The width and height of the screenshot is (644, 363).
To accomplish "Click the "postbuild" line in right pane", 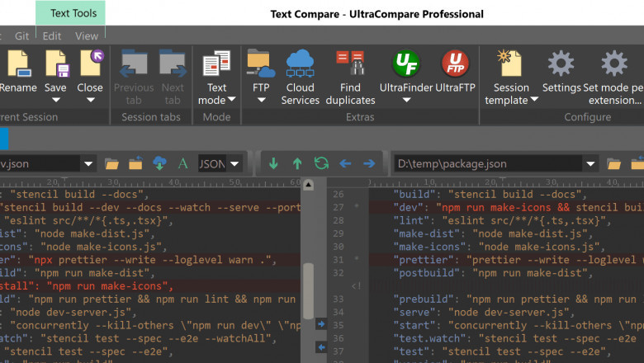I will point(493,273).
